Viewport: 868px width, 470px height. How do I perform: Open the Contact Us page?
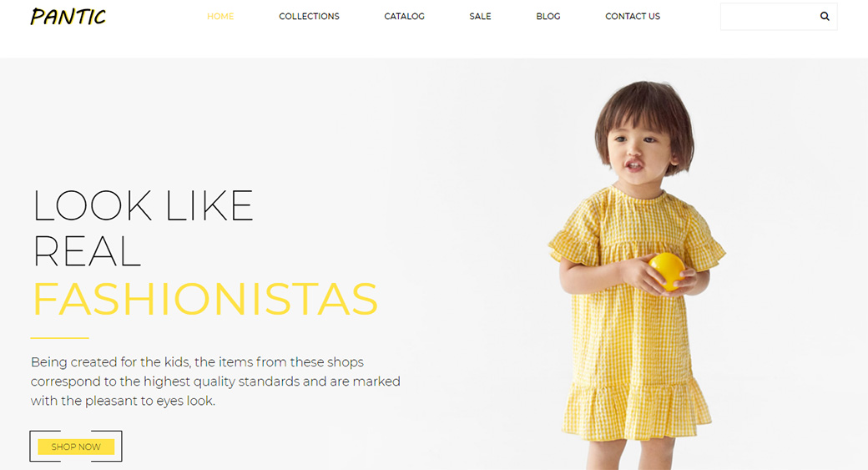click(633, 17)
